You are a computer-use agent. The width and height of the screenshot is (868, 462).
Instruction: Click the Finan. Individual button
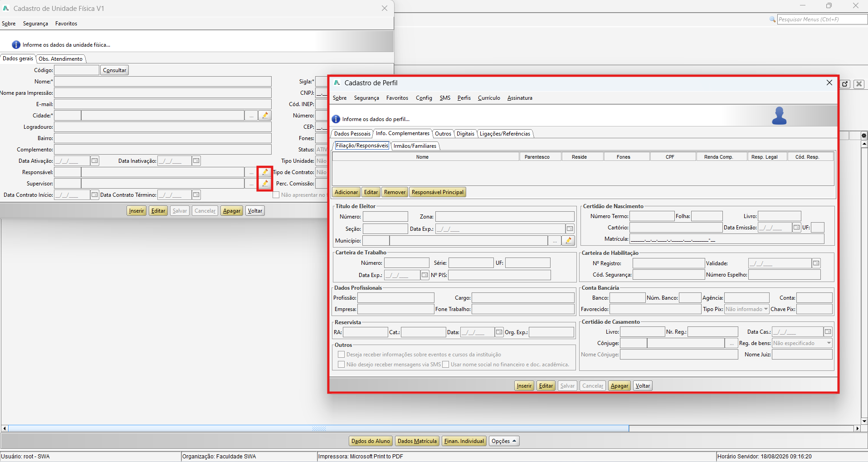[464, 441]
